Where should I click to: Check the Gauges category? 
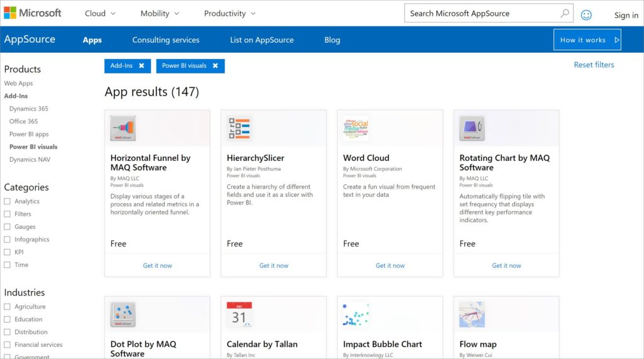point(7,227)
